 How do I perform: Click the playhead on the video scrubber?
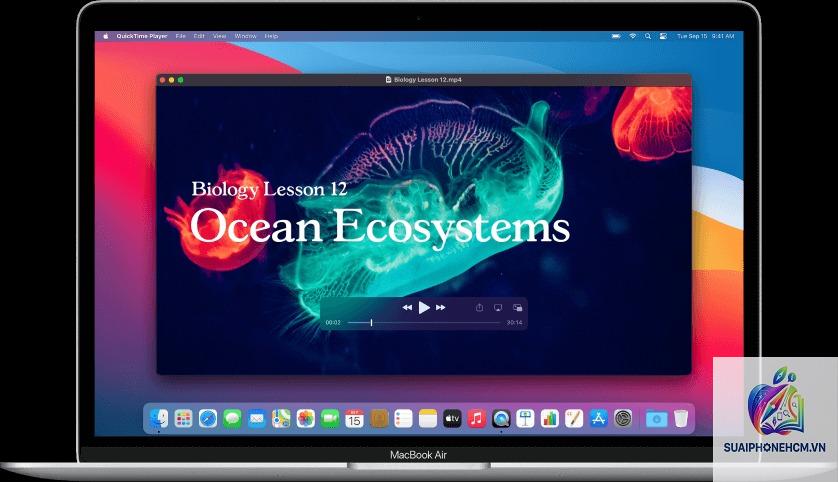371,322
